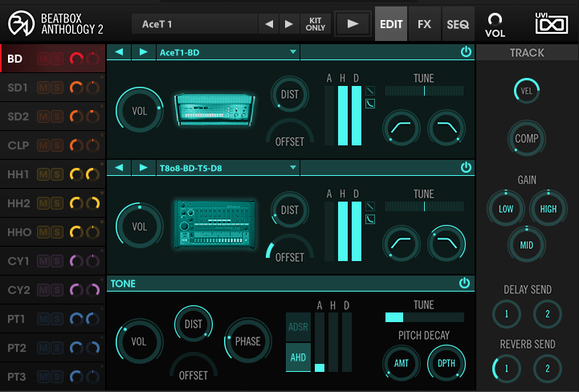Click Delay Send 2 knob

[x=548, y=314]
